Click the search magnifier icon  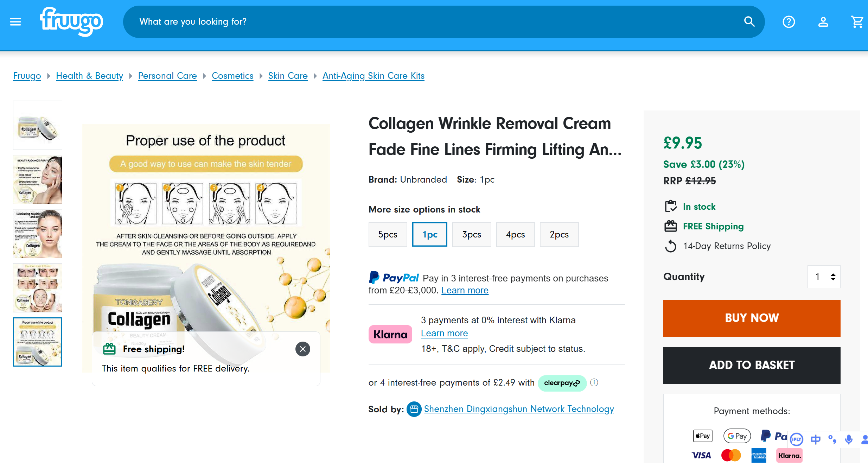749,22
